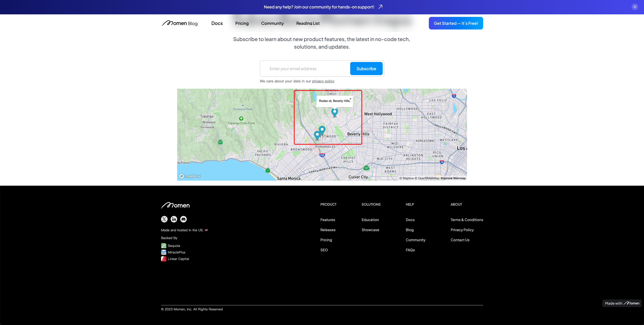Click the Linear Capital backer name text
644x325 pixels.
(178, 259)
